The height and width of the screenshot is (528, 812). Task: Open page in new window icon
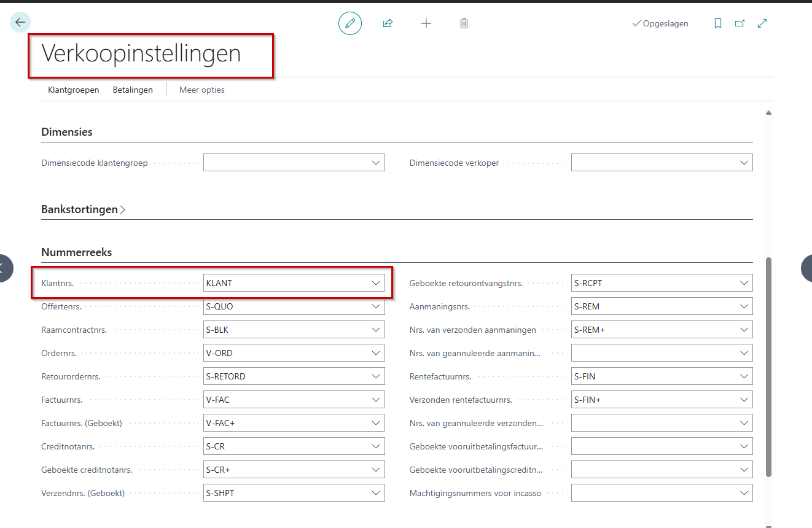pyautogui.click(x=740, y=23)
